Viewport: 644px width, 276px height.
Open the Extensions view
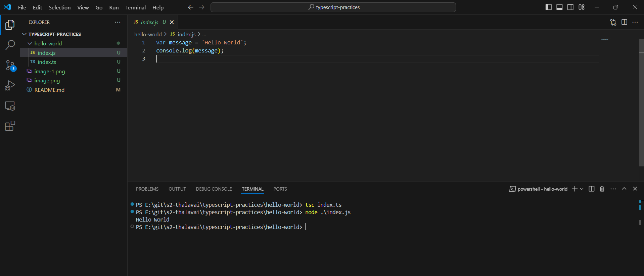pos(10,126)
